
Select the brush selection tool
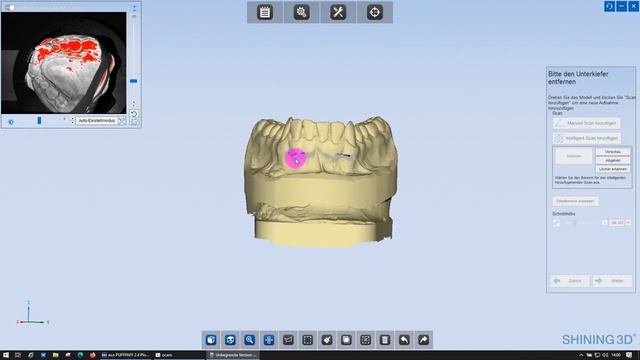[327, 340]
